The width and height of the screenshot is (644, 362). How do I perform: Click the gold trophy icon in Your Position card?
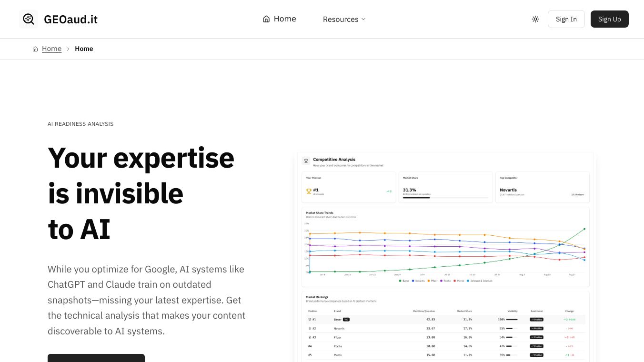[309, 191]
